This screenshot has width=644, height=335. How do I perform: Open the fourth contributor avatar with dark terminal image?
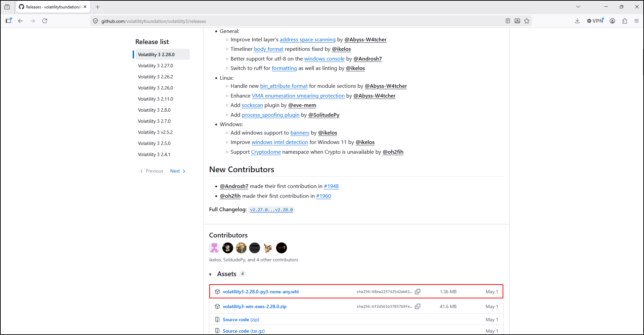coord(255,248)
